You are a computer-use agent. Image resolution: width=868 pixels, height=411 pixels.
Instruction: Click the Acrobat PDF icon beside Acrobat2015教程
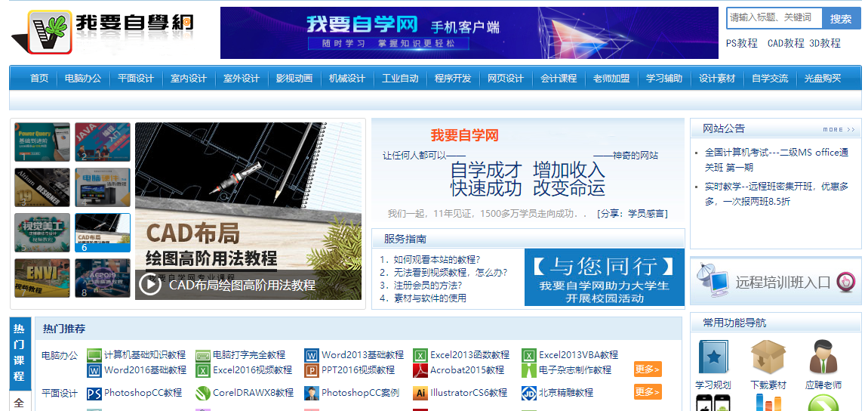(421, 370)
